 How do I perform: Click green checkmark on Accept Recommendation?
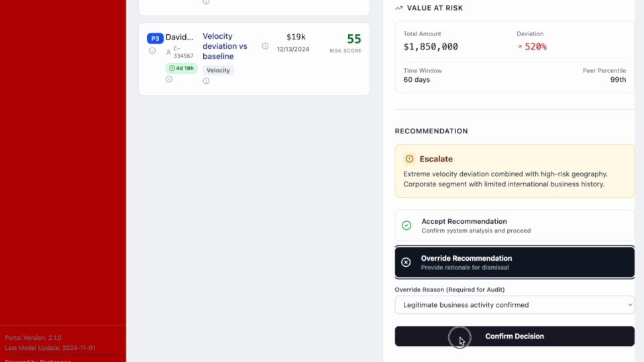407,226
